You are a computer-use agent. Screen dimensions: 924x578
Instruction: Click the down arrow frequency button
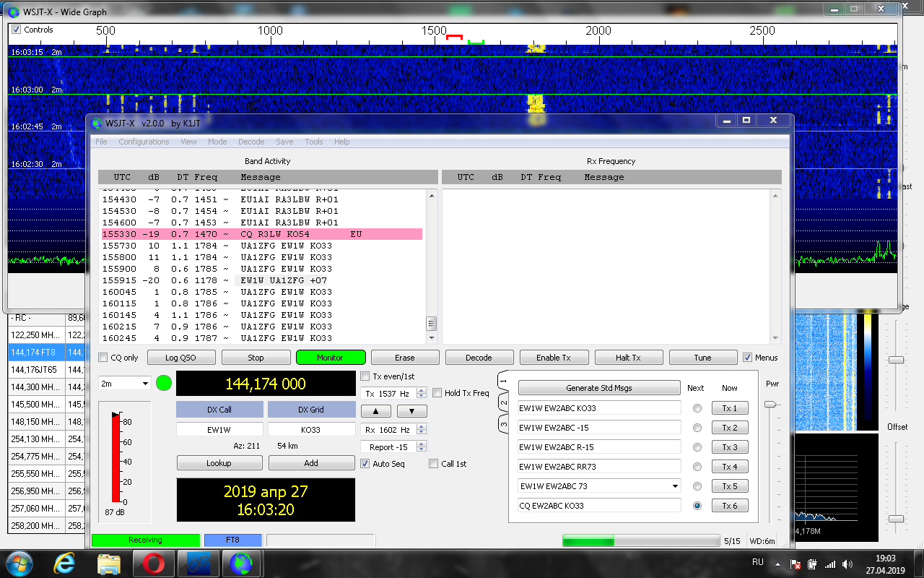(x=411, y=411)
